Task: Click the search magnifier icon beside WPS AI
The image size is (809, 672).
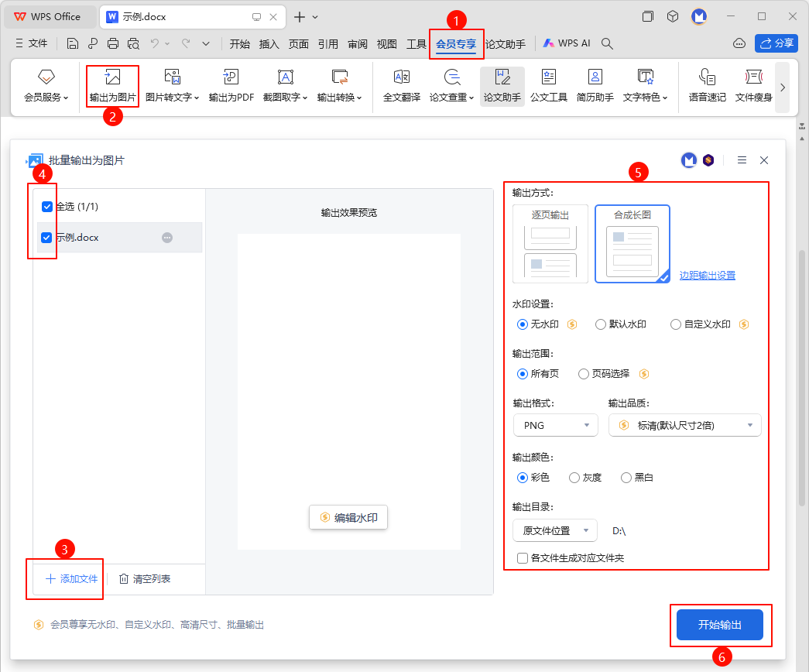Action: click(x=608, y=43)
